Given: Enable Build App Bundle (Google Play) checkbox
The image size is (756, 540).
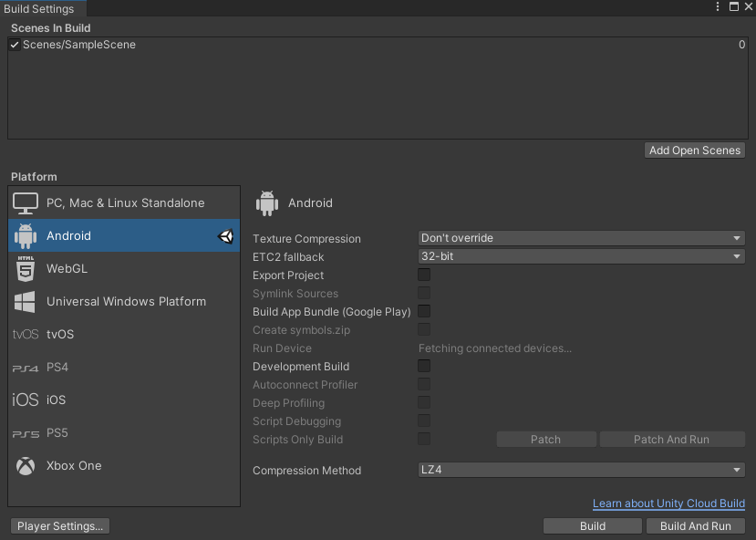Looking at the screenshot, I should coord(424,311).
